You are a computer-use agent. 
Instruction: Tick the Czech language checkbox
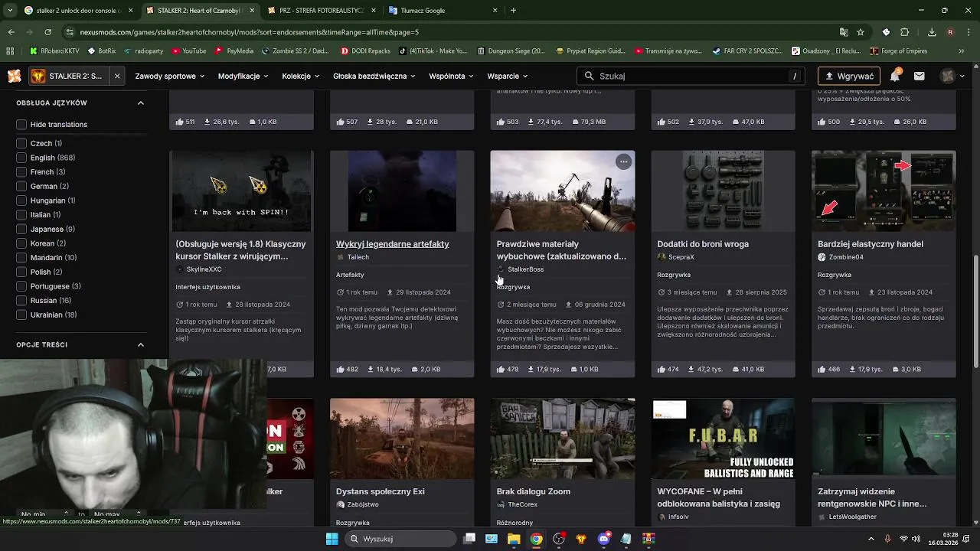point(21,143)
